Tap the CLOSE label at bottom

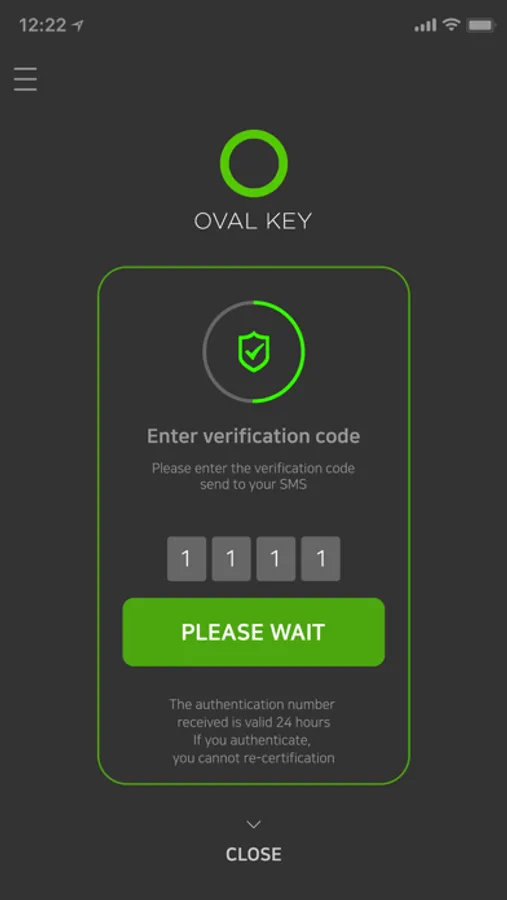tap(254, 854)
